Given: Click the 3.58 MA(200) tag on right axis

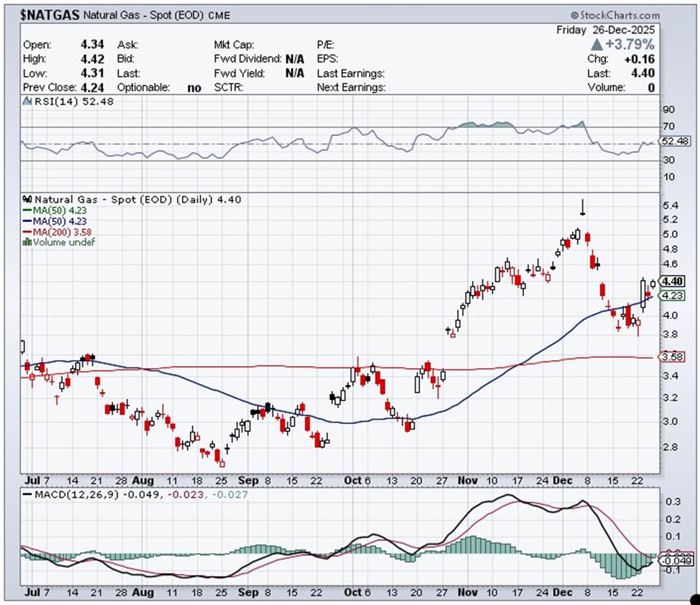Looking at the screenshot, I should point(672,357).
